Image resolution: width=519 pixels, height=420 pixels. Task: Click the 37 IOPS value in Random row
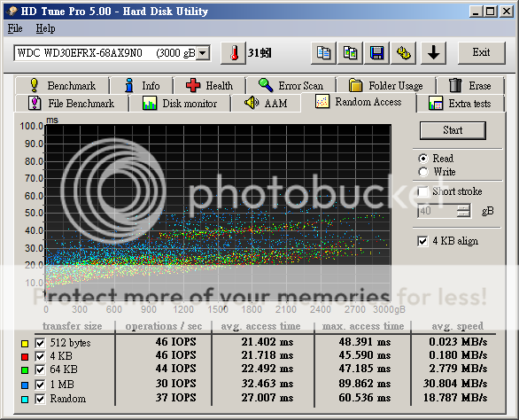(176, 398)
